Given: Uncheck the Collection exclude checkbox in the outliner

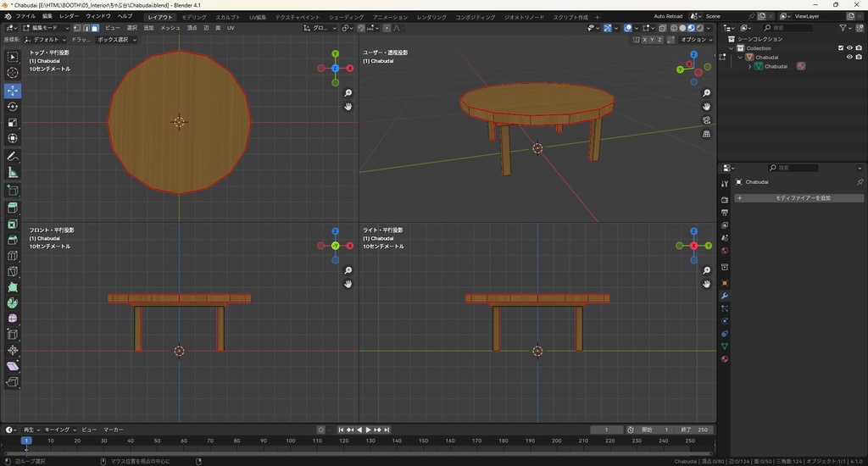Looking at the screenshot, I should coord(841,48).
